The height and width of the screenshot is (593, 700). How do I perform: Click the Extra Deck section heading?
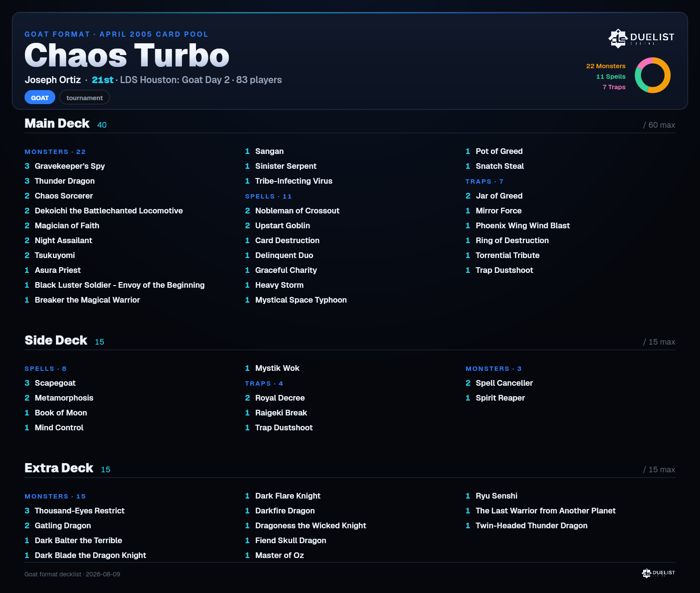coord(59,468)
